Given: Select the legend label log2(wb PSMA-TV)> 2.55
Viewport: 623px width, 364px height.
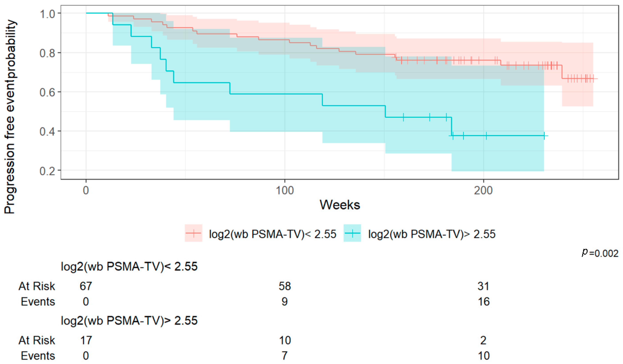Looking at the screenshot, I should point(432,234).
